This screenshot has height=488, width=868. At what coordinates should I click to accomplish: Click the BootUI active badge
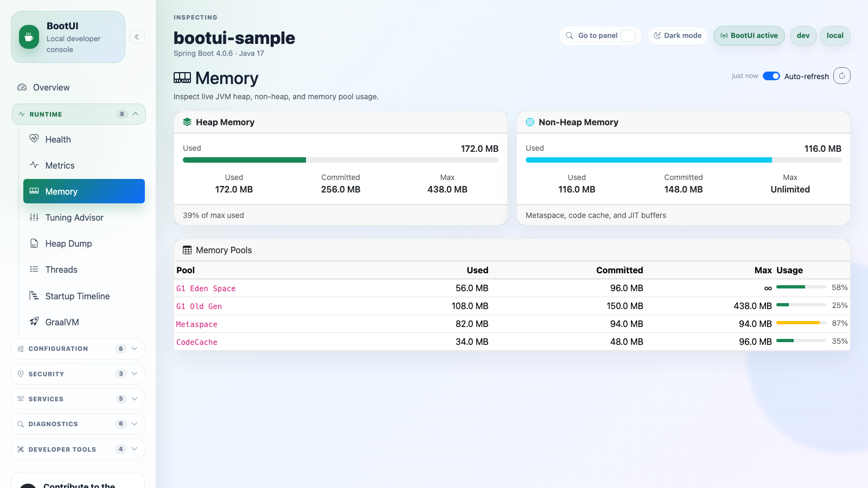(x=749, y=36)
